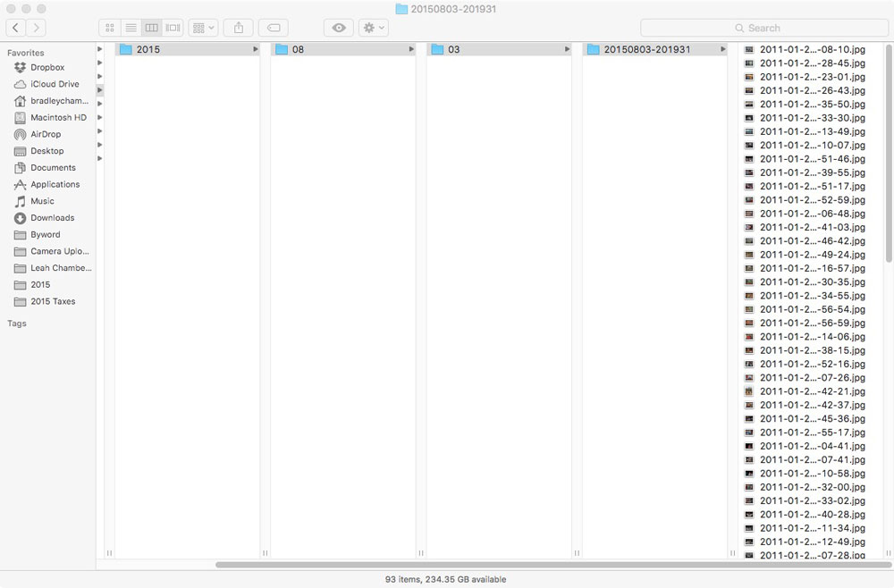Select file 2011-01-2...-32-00.jpg
Screen dimensions: 894x588
tap(812, 487)
